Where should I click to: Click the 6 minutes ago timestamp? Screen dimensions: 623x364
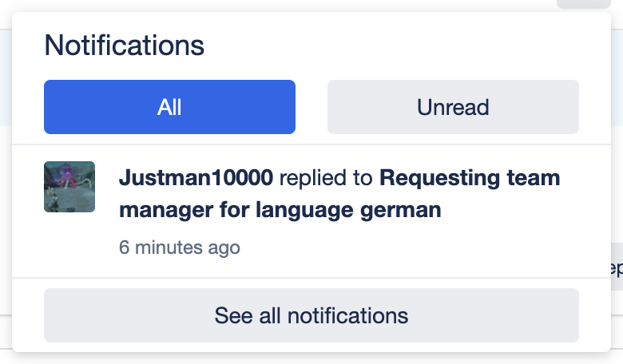point(179,247)
